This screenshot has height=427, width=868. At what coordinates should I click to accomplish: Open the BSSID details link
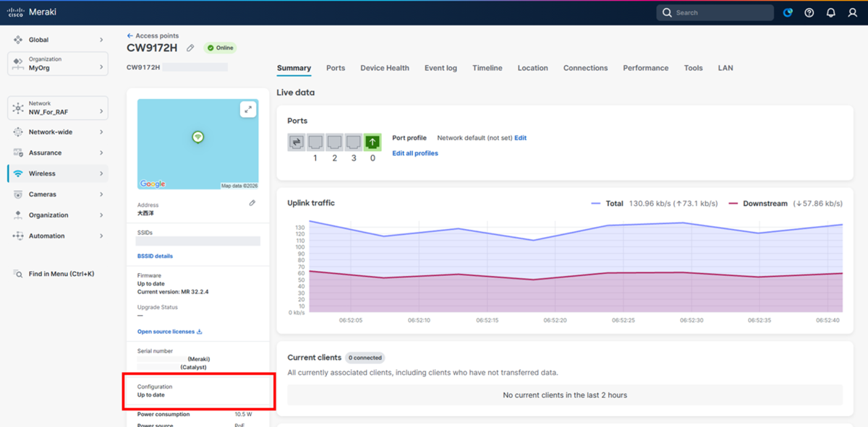click(x=155, y=256)
